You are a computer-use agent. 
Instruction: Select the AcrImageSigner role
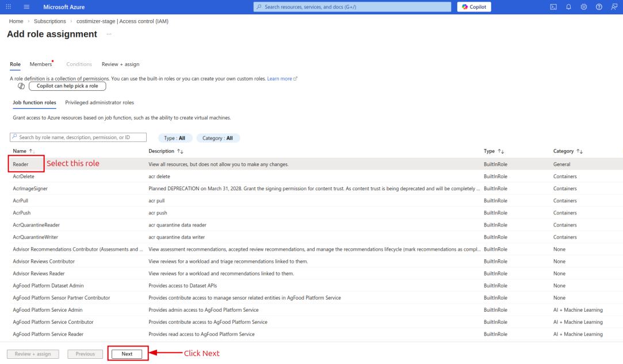coord(30,189)
